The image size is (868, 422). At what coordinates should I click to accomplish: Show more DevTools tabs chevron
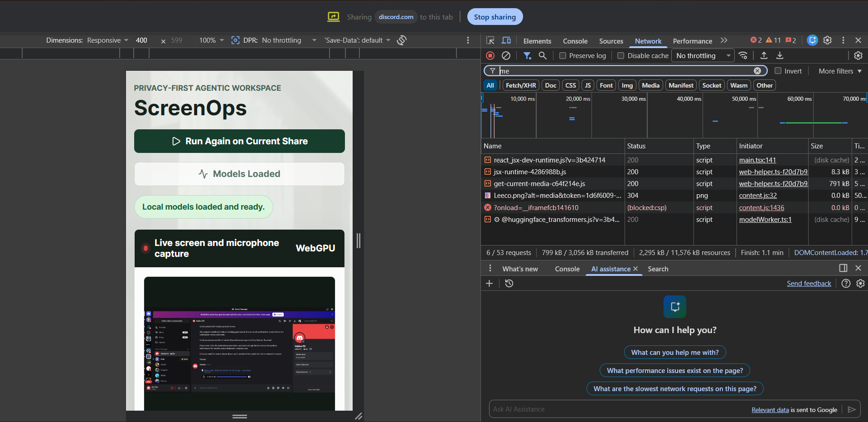724,40
